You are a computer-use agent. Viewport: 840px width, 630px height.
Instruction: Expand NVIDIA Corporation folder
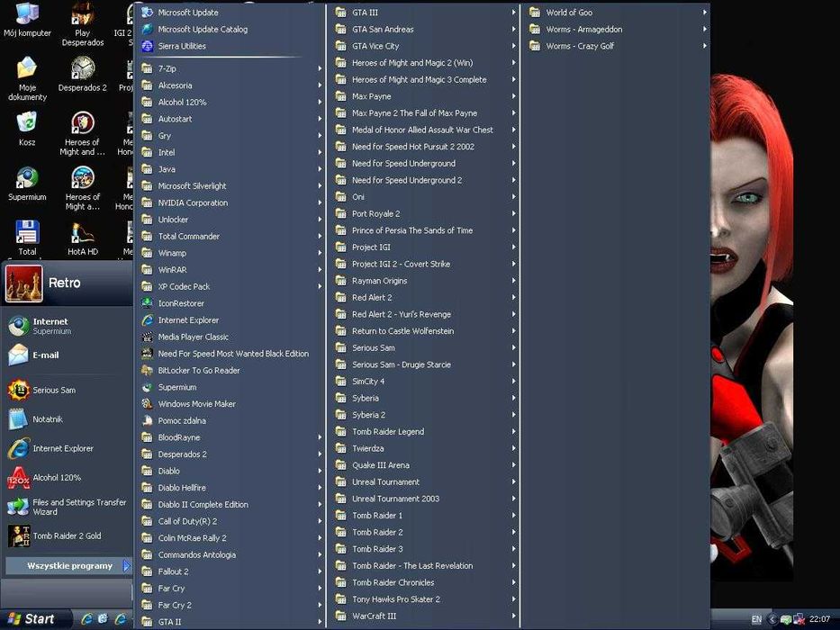tap(230, 202)
